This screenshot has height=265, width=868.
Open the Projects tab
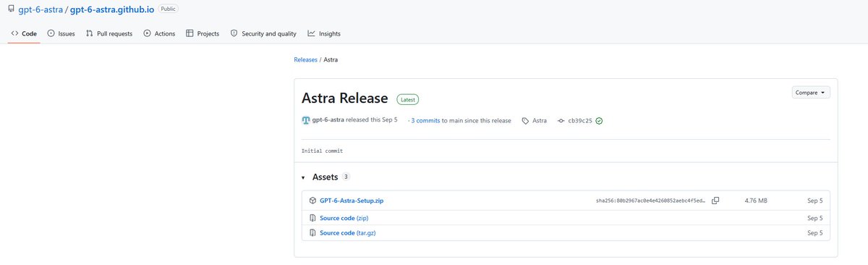pyautogui.click(x=203, y=33)
